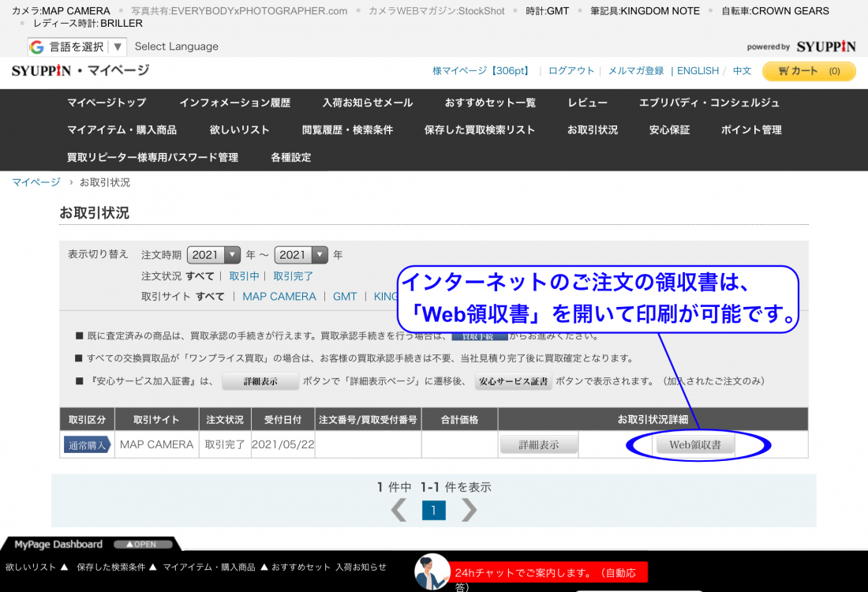
Task: Open ポイント管理 menu item
Action: pos(751,130)
